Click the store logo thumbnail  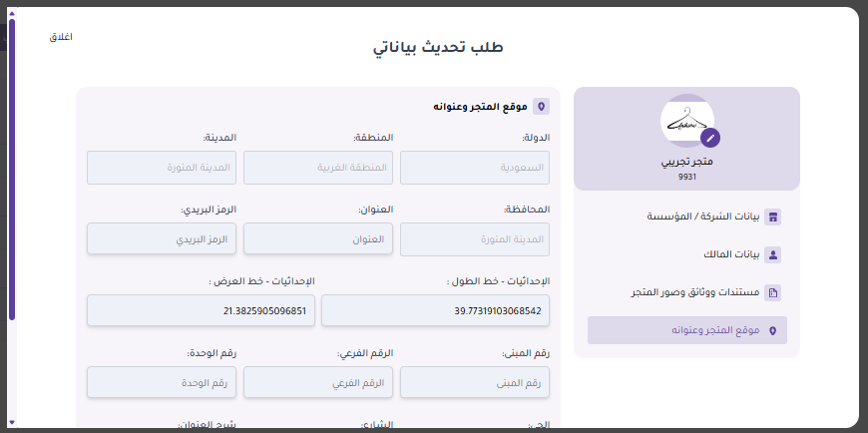click(x=686, y=121)
